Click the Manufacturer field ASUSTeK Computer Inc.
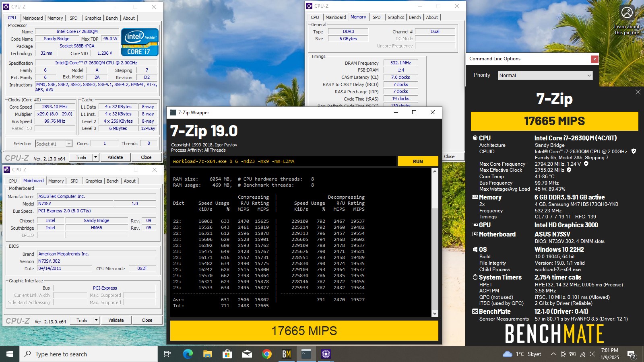Screen dimensions: 644x362 click(x=96, y=196)
